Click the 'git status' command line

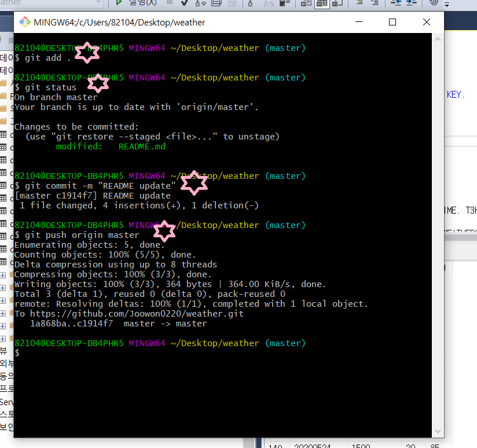(45, 87)
